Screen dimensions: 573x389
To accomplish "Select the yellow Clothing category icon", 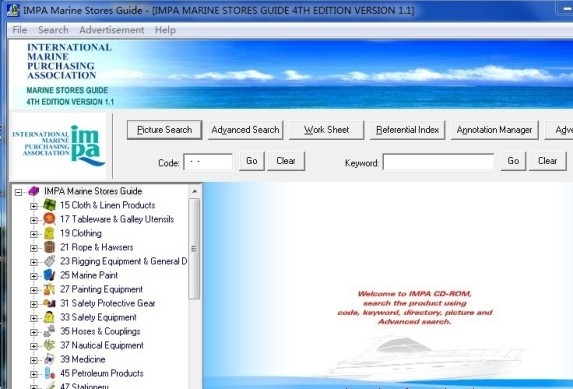I will coord(49,233).
